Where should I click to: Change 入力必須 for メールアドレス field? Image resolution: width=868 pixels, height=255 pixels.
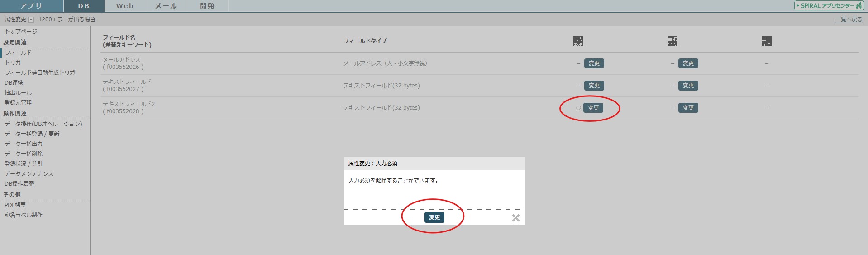tap(594, 63)
